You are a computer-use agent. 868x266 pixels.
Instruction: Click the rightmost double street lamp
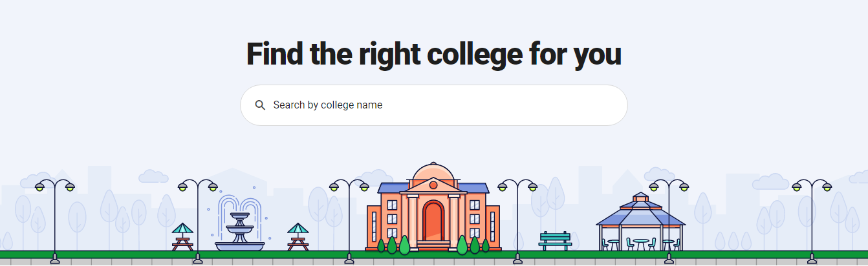coord(812,221)
